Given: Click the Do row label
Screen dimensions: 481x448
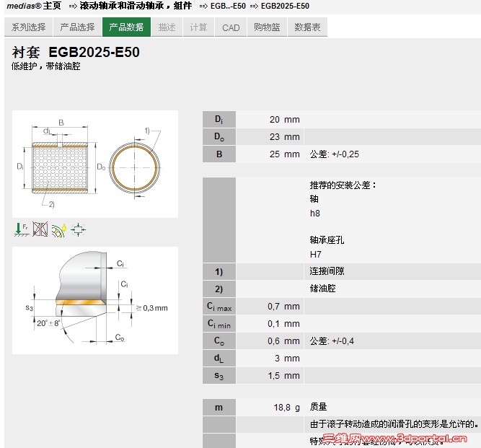Looking at the screenshot, I should click(219, 136).
